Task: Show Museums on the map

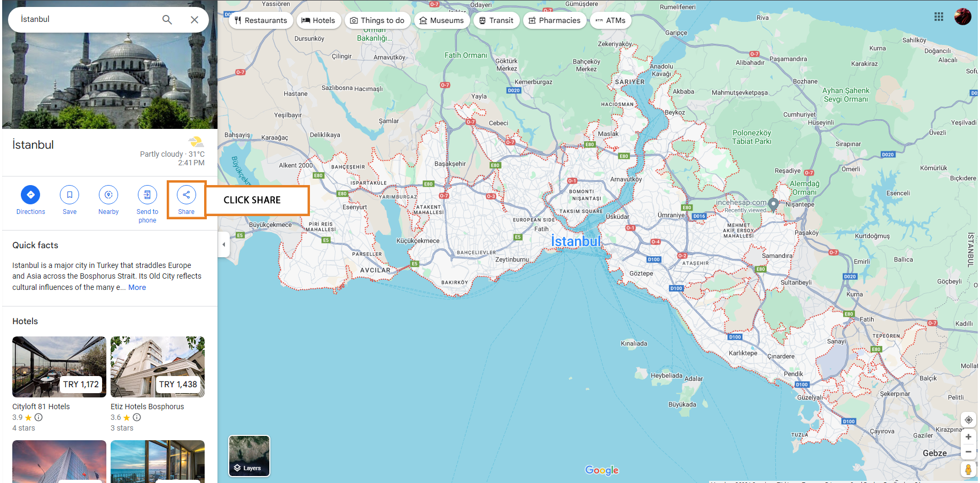Action: point(442,20)
